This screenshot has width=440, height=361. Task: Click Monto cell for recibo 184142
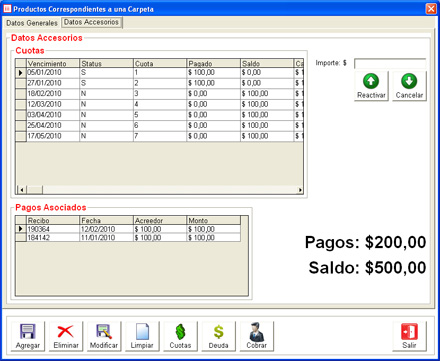pos(214,238)
